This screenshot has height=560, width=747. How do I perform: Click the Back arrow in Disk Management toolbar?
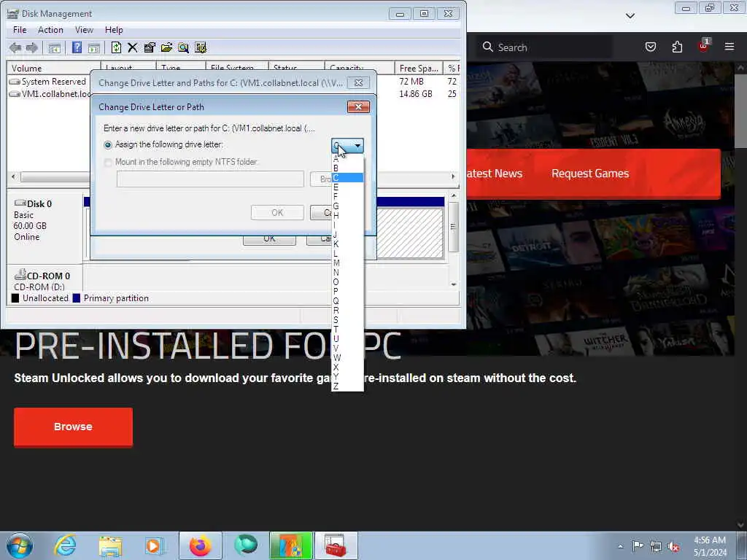(x=15, y=47)
